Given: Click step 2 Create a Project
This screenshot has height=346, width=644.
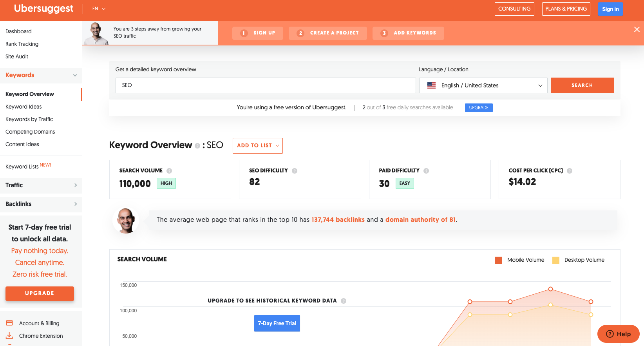Looking at the screenshot, I should point(328,33).
